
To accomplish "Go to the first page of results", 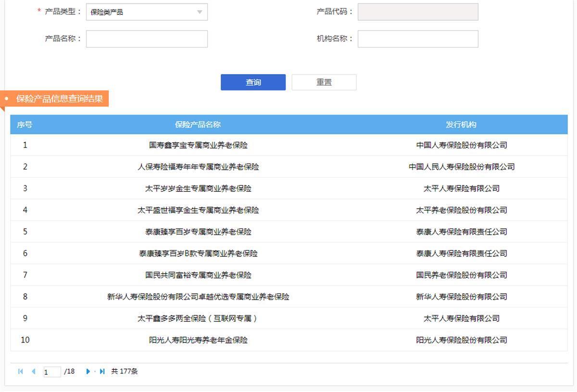I will (x=21, y=371).
